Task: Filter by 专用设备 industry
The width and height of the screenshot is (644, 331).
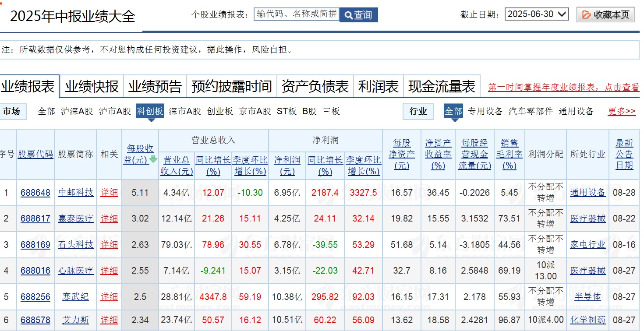Action: [485, 111]
